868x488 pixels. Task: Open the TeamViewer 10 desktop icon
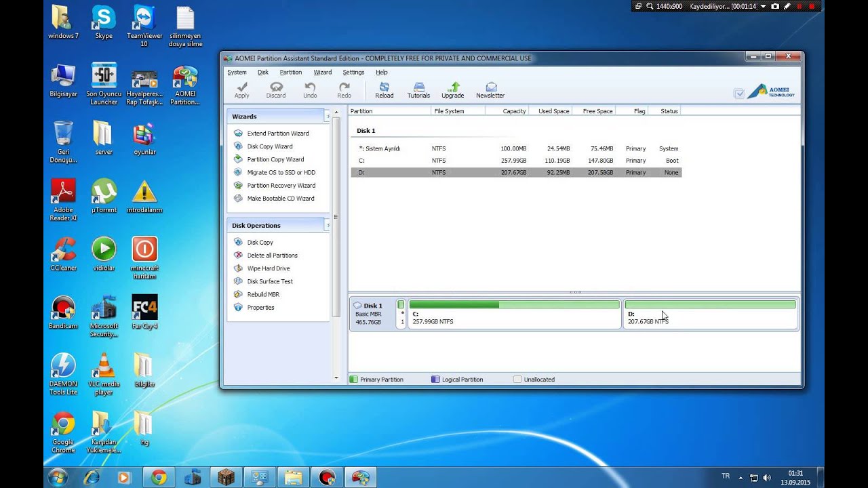[144, 27]
